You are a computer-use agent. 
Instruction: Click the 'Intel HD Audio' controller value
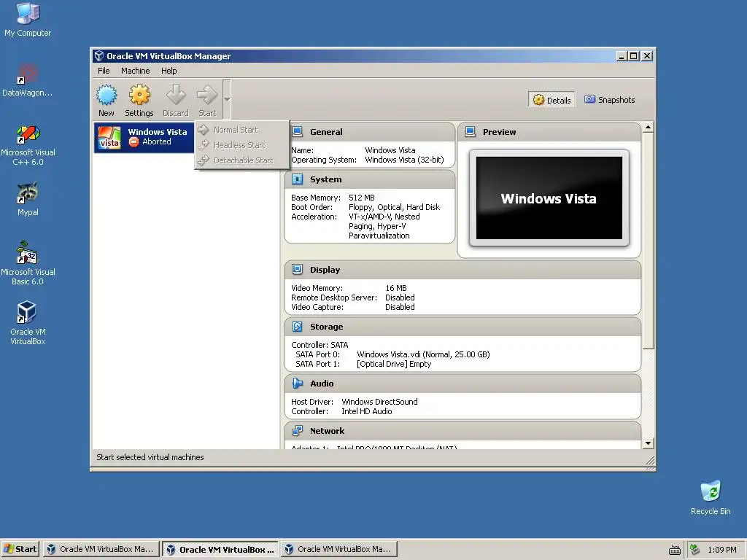367,411
